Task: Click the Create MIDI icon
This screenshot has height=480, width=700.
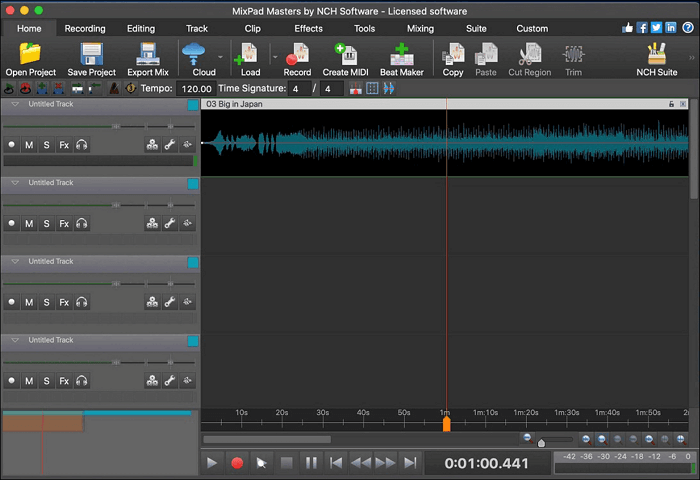Action: click(346, 54)
